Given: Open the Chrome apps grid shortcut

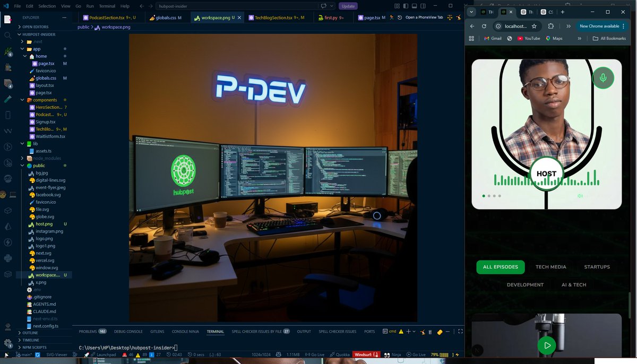Looking at the screenshot, I should point(471,38).
